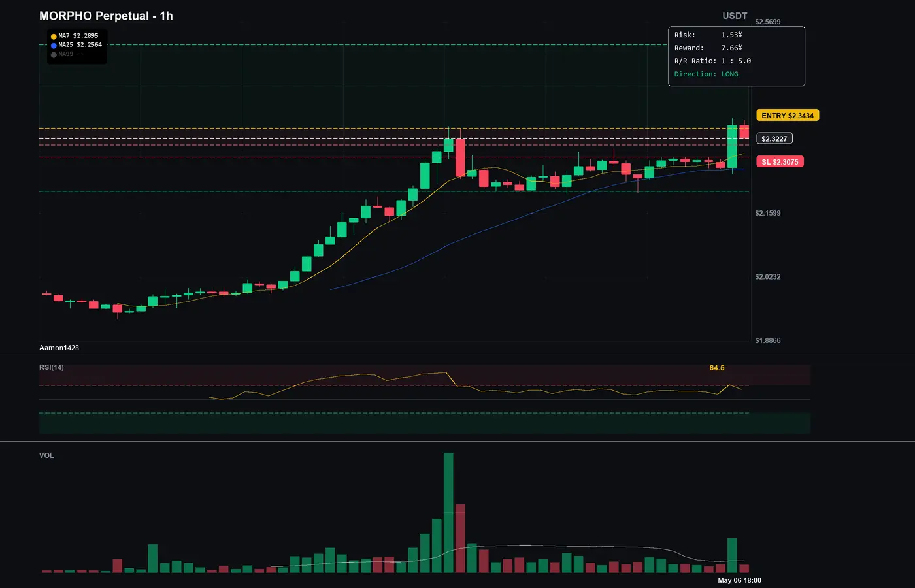Select the "Risk: 1.53%" line
Image resolution: width=915 pixels, height=588 pixels.
(708, 35)
